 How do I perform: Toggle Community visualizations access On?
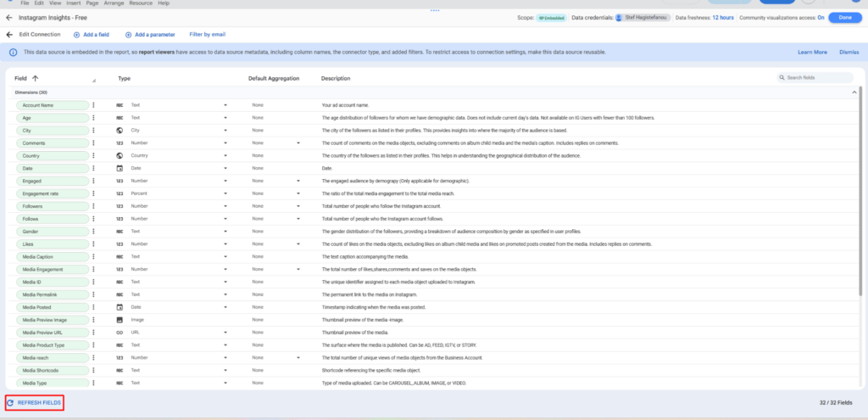[821, 17]
